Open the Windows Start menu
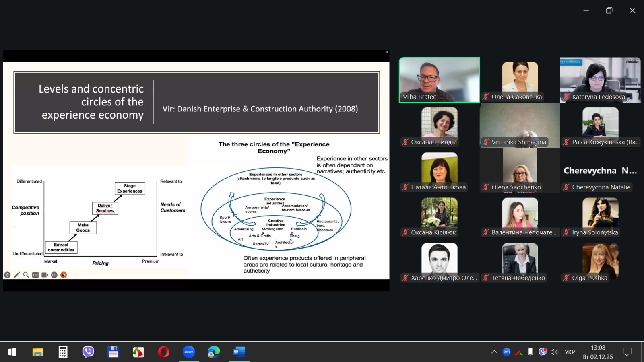 (x=12, y=352)
